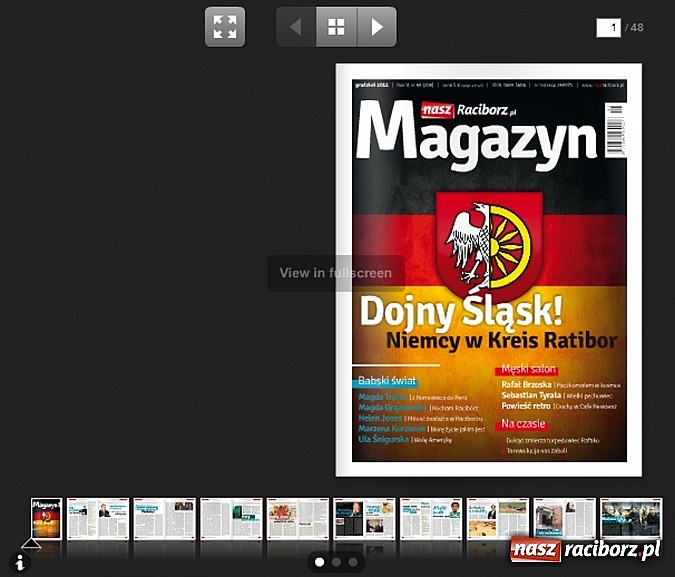Image resolution: width=675 pixels, height=577 pixels.
Task: Click the page number input field
Action: 608,28
